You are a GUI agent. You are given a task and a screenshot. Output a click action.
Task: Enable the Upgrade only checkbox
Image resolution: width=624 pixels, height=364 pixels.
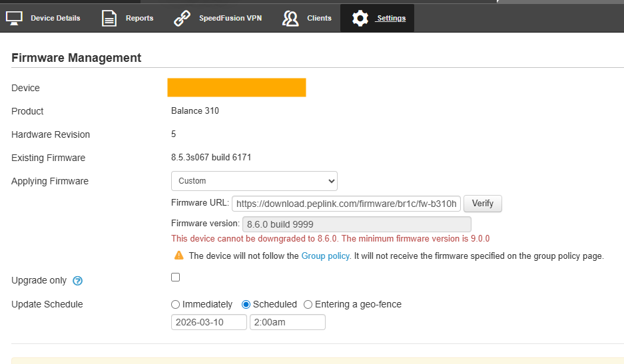pos(176,277)
